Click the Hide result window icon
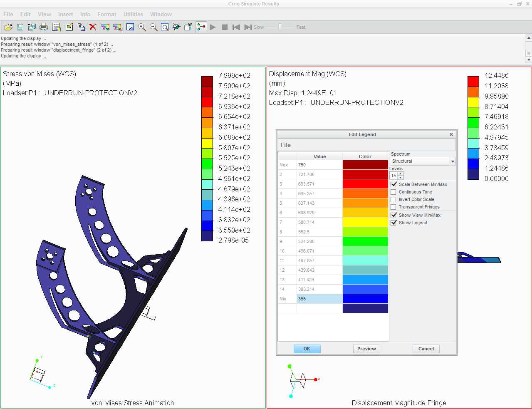 pos(118,27)
